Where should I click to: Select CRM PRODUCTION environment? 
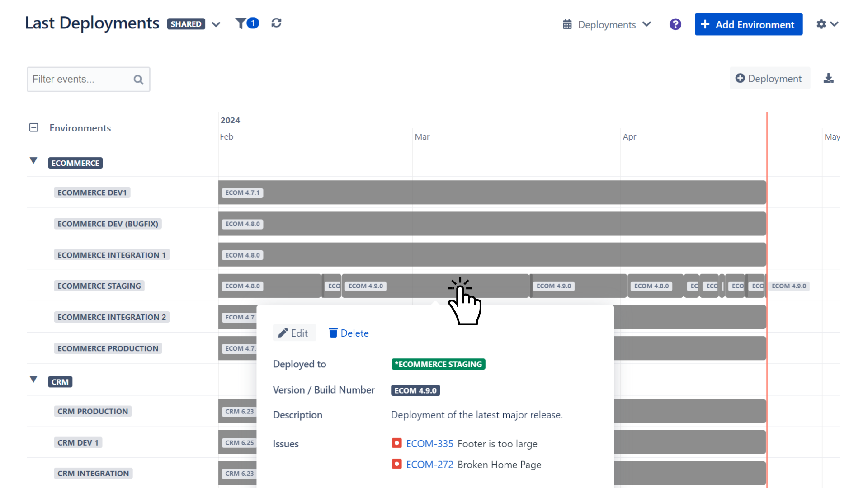[x=93, y=411]
